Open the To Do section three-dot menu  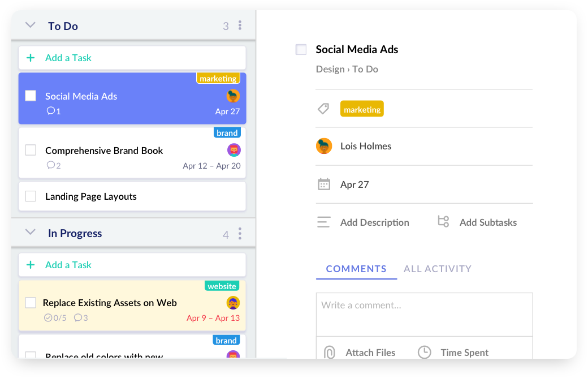pyautogui.click(x=240, y=25)
